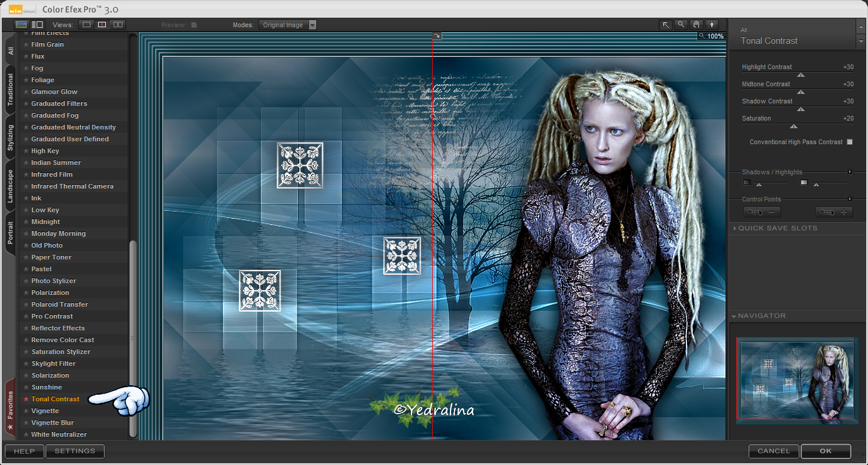
Task: Star the Film Grain filter
Action: (26, 44)
